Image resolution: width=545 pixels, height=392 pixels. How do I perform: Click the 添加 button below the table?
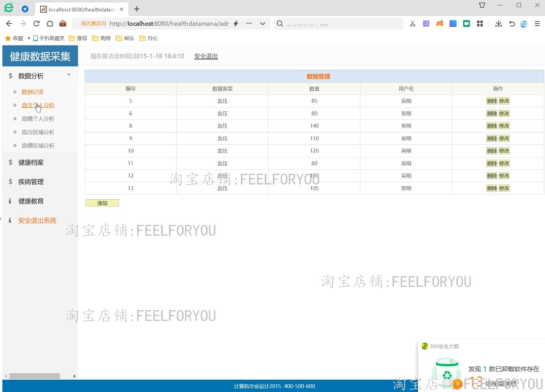[x=102, y=203]
